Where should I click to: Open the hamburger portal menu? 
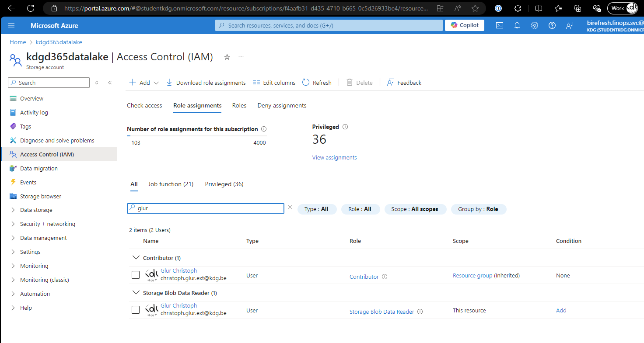[11, 25]
